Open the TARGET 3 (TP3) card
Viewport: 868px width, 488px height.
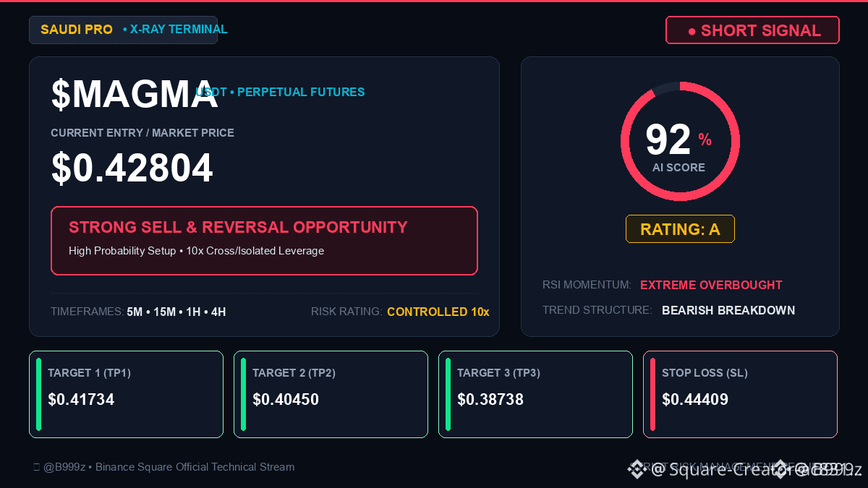pos(535,394)
